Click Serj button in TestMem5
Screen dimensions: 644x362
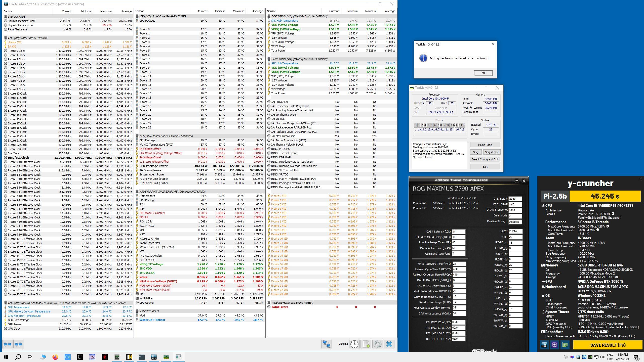click(475, 152)
